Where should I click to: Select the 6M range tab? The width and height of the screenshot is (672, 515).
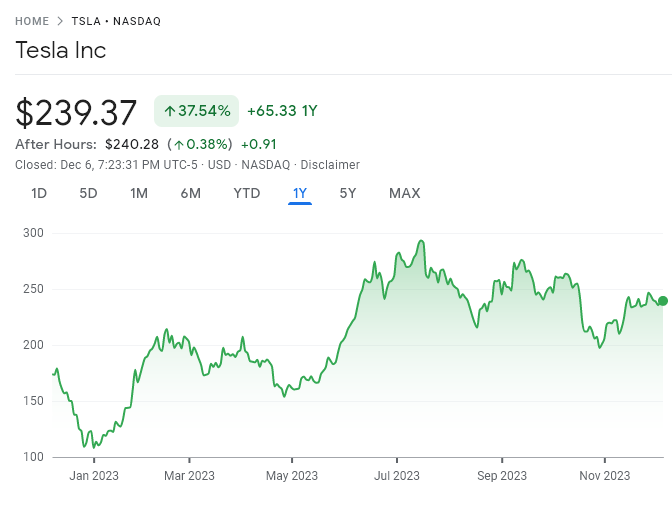tap(190, 193)
